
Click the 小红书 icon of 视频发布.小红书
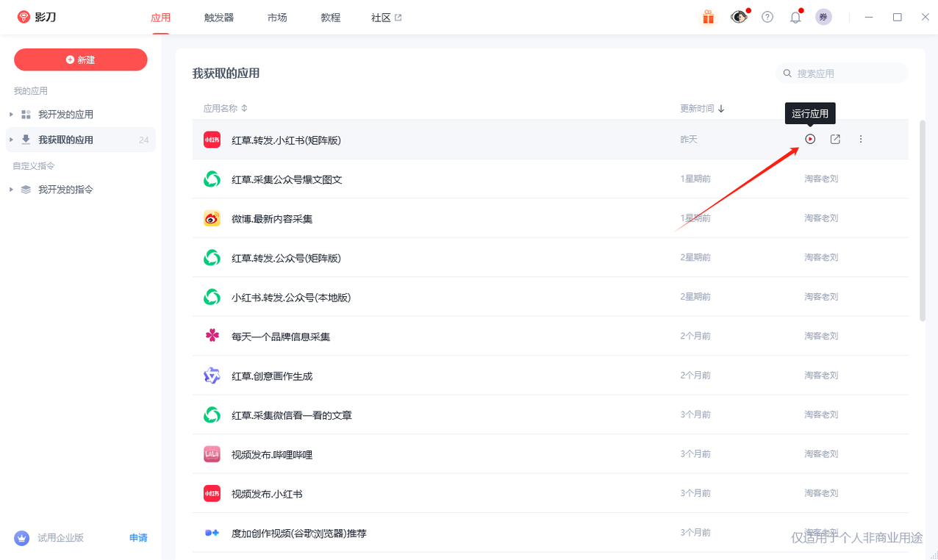click(x=212, y=493)
